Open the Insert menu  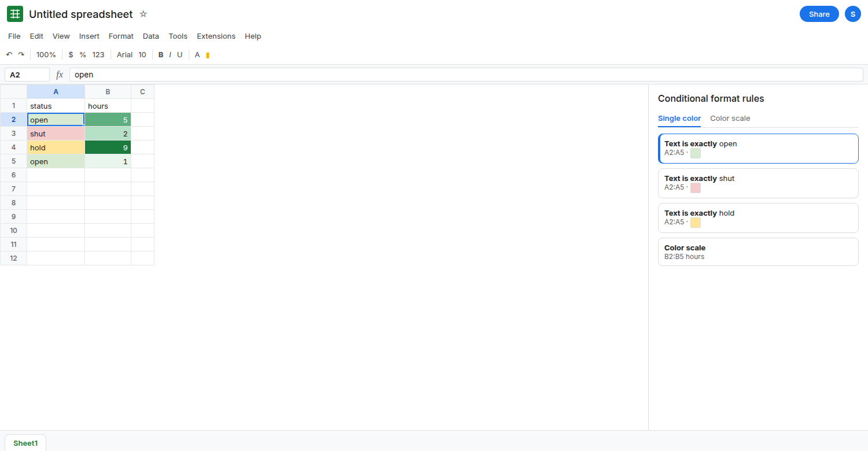click(89, 36)
